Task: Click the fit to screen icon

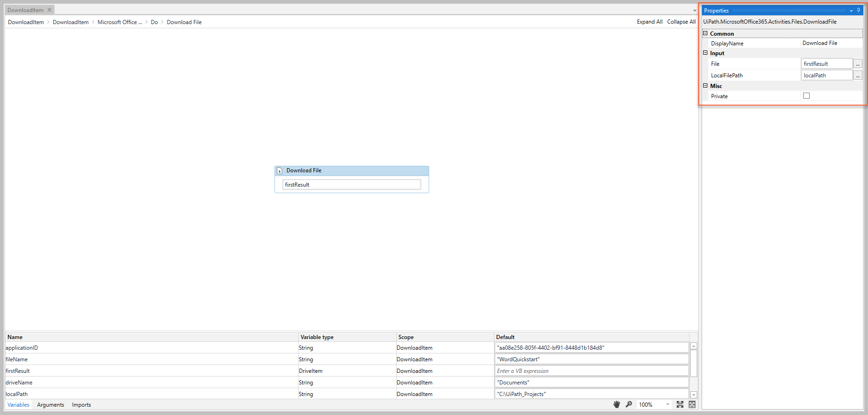Action: pos(680,404)
